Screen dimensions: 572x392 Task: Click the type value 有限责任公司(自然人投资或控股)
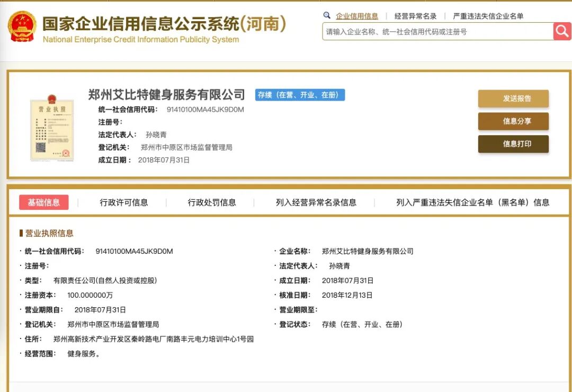105,280
